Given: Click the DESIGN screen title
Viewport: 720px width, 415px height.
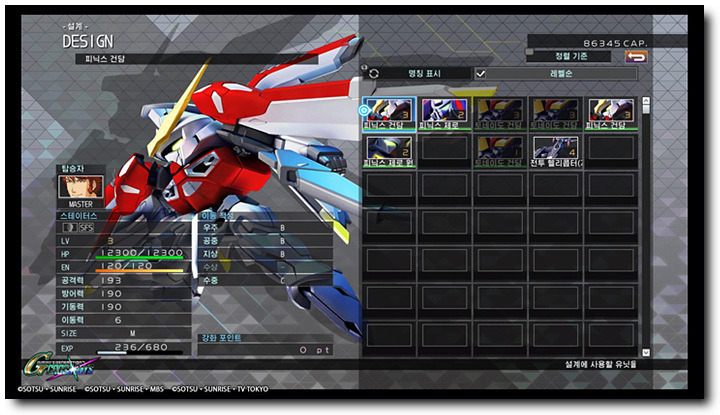Looking at the screenshot, I should (x=88, y=42).
